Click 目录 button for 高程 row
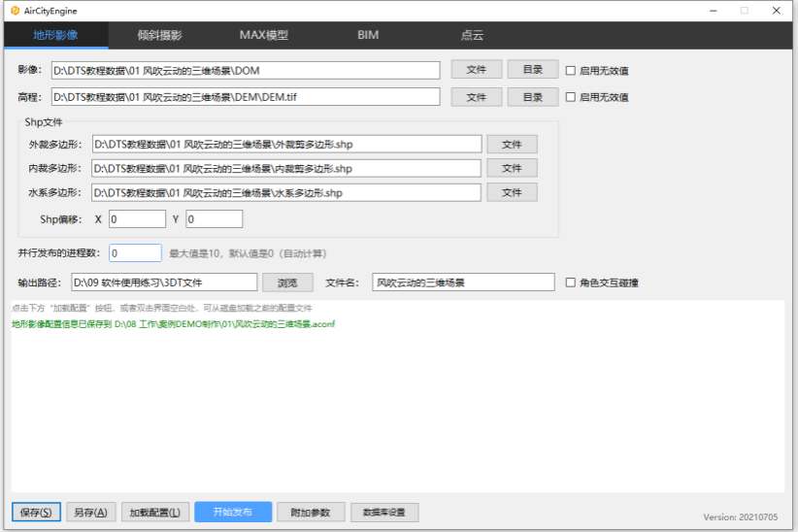798x532 pixels. [x=533, y=97]
